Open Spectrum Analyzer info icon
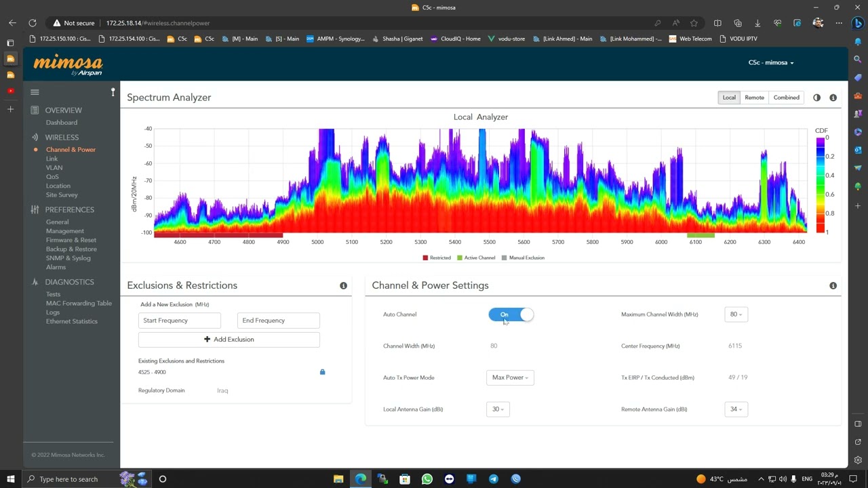This screenshot has width=868, height=488. [x=833, y=98]
